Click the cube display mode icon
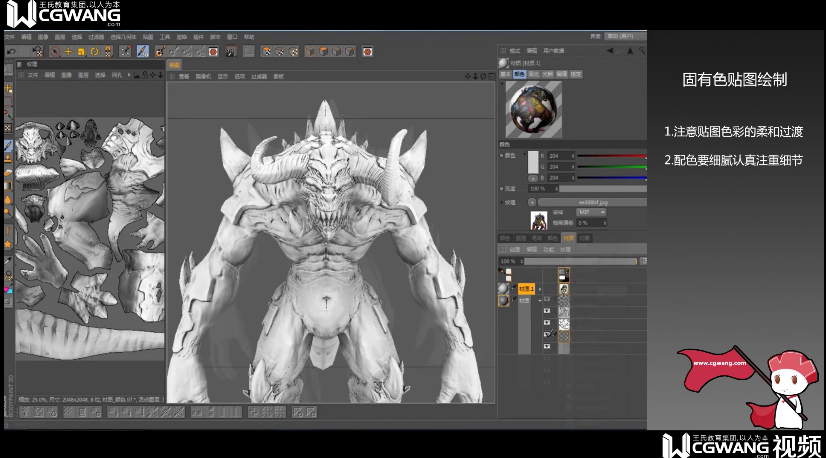Viewport: 826px width, 458px height. click(310, 51)
